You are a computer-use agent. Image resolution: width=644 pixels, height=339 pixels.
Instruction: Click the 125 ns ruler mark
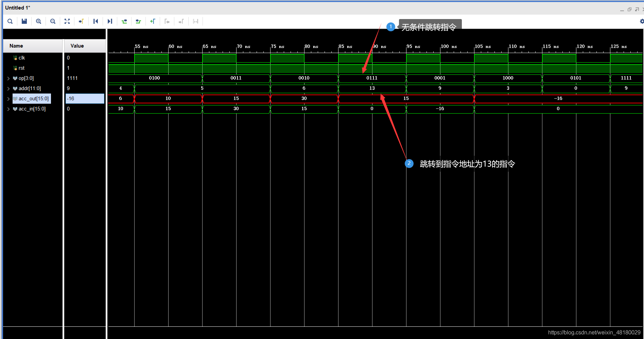619,46
